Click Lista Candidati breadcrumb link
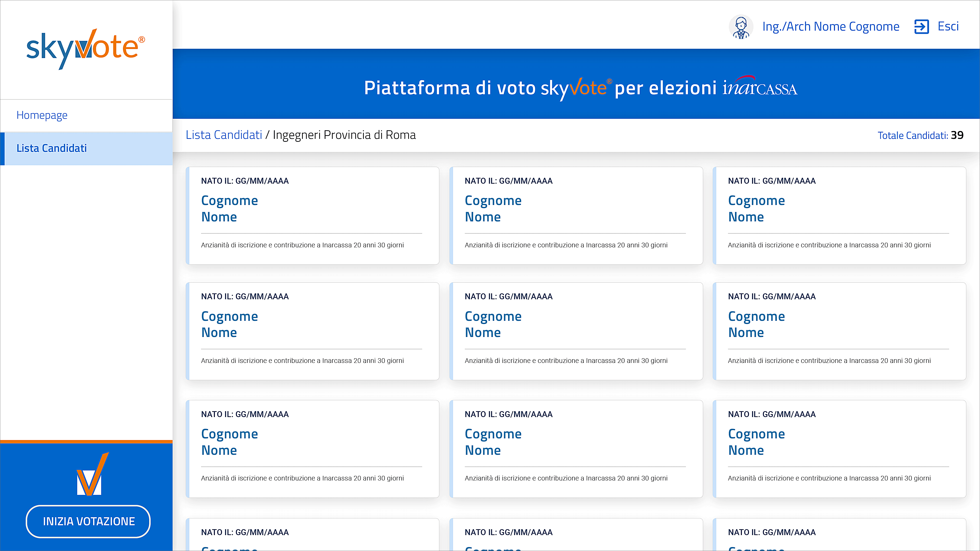 [x=224, y=135]
